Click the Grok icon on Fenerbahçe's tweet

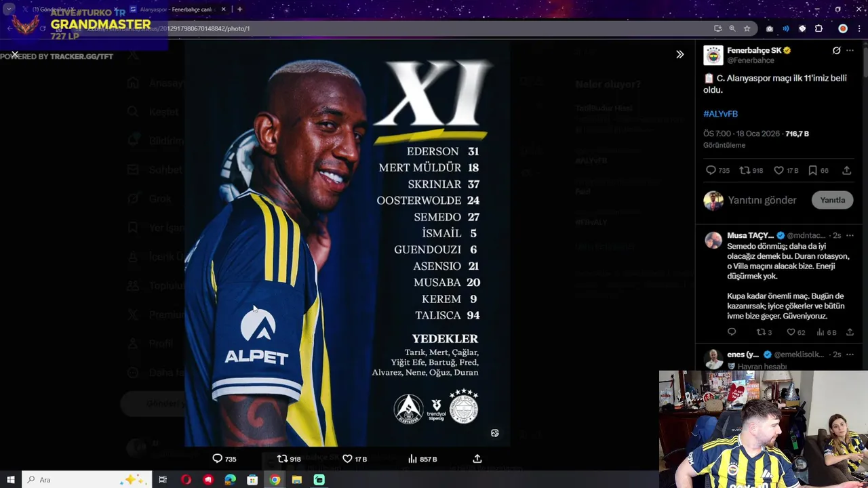(x=836, y=50)
